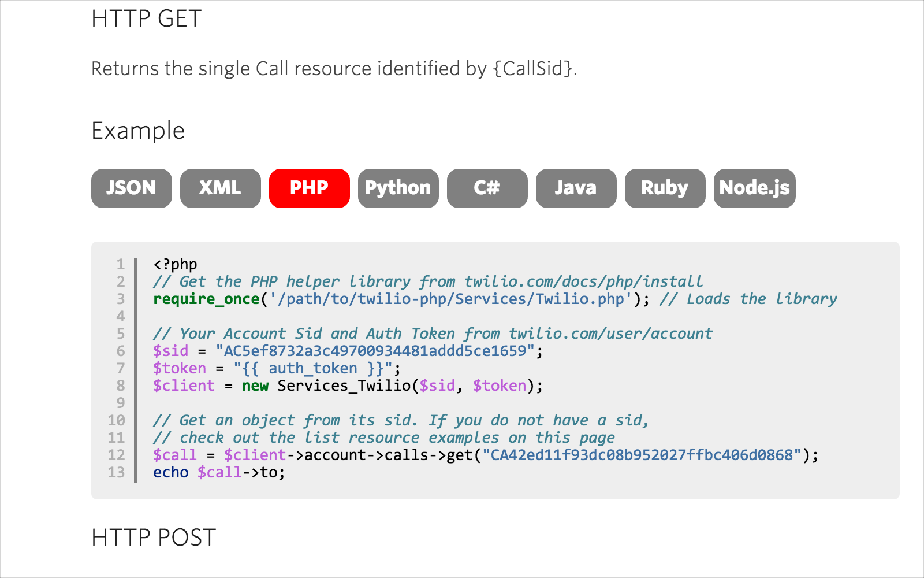The height and width of the screenshot is (578, 924).
Task: Click the echo keyword on last line
Action: coord(170,472)
